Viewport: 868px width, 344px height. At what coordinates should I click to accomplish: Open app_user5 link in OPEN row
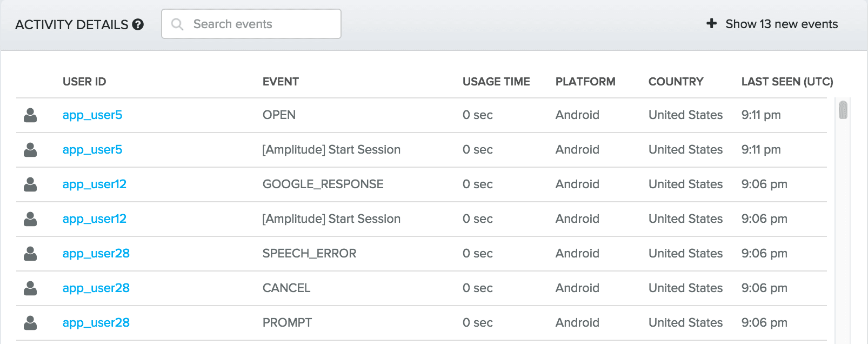point(92,115)
